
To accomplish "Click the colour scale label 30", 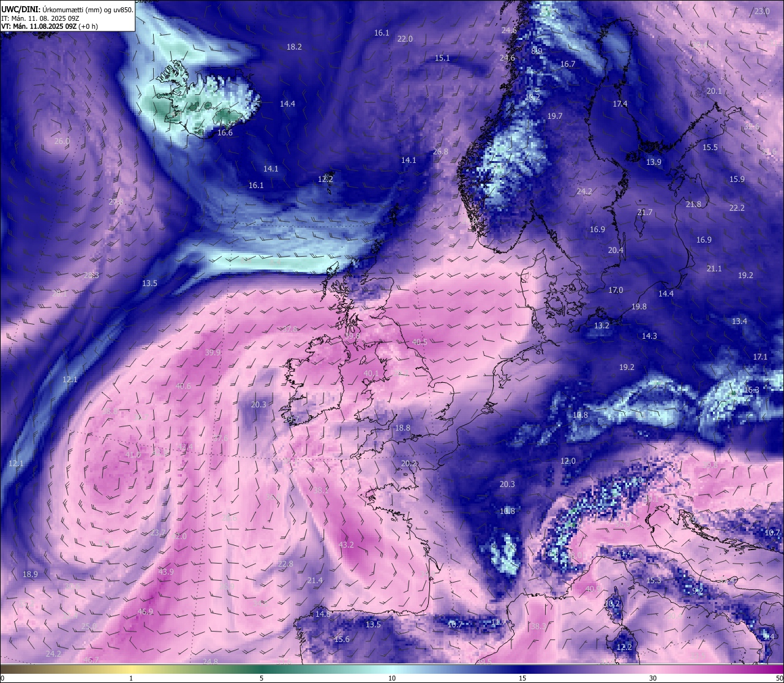I will tap(653, 678).
